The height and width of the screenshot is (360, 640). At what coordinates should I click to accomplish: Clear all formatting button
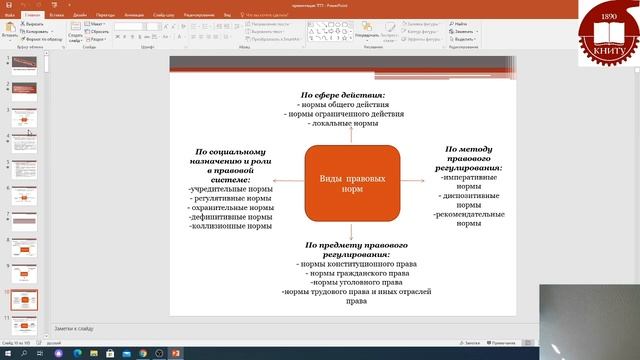(x=184, y=27)
